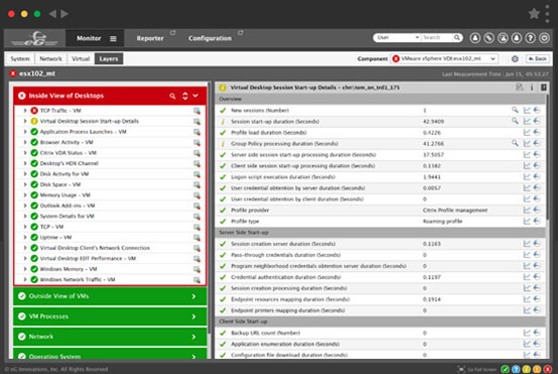The width and height of the screenshot is (558, 374).
Task: Click Go Full Screen in footer
Action: [477, 369]
